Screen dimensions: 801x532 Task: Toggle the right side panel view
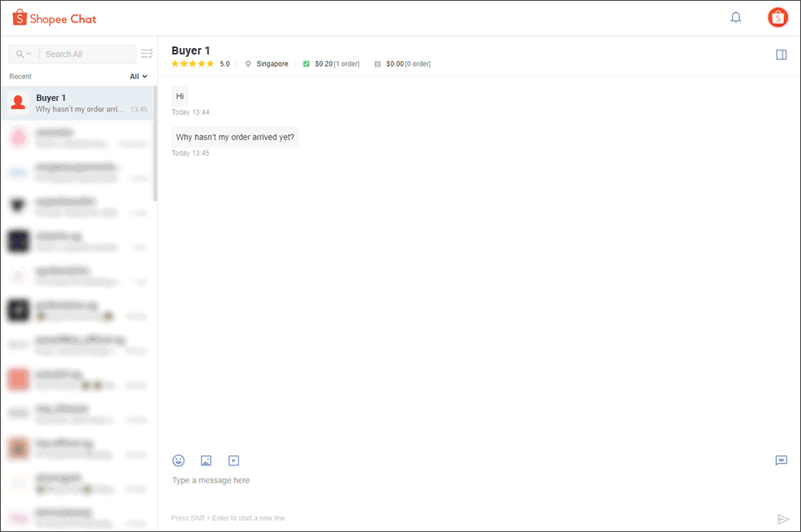781,54
